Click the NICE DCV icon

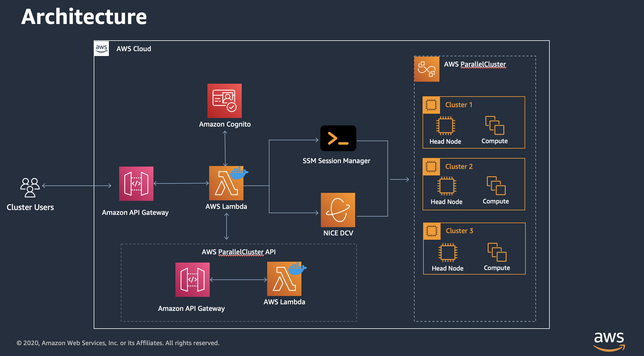click(338, 210)
